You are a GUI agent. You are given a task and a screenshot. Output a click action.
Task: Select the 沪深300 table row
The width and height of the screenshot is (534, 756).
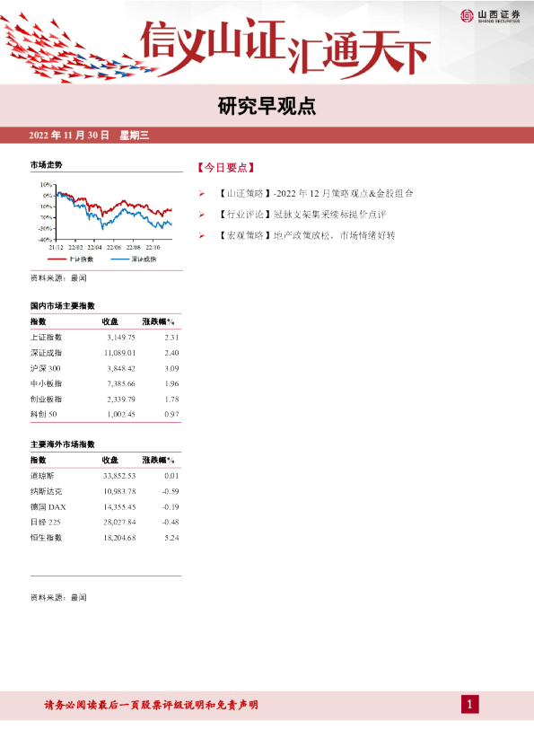click(105, 368)
